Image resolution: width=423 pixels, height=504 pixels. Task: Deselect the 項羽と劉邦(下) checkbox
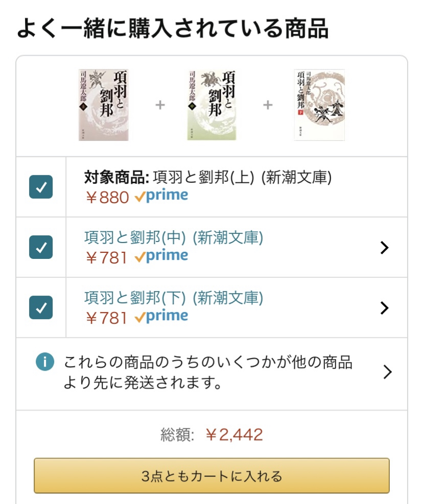click(41, 307)
